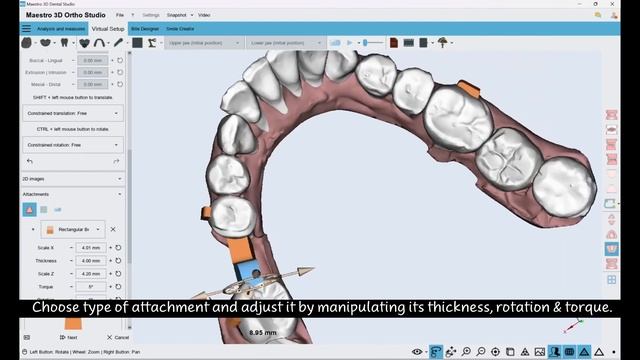The width and height of the screenshot is (640, 360).
Task: Open the Settings menu
Action: [151, 15]
